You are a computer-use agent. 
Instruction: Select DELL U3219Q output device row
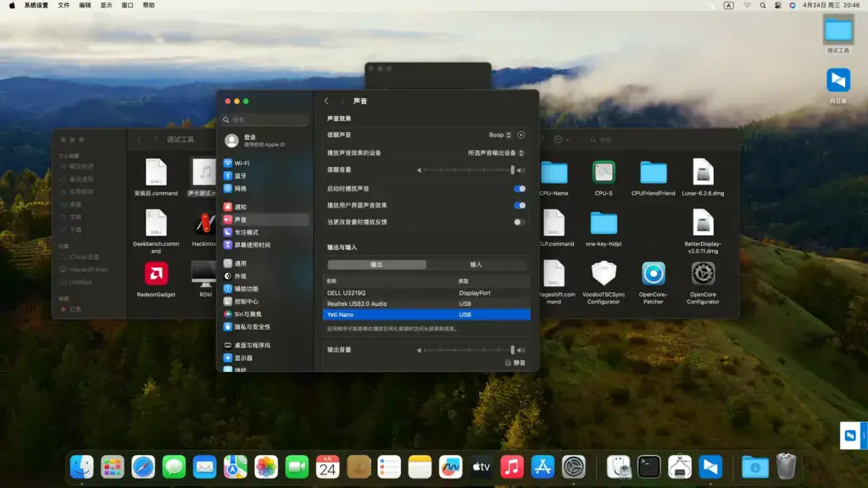coord(426,293)
